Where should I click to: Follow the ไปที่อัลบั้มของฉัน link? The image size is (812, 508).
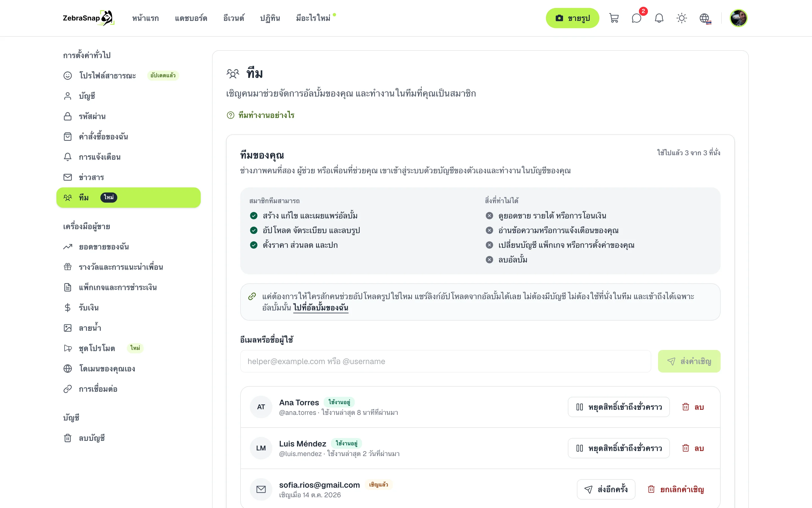321,308
